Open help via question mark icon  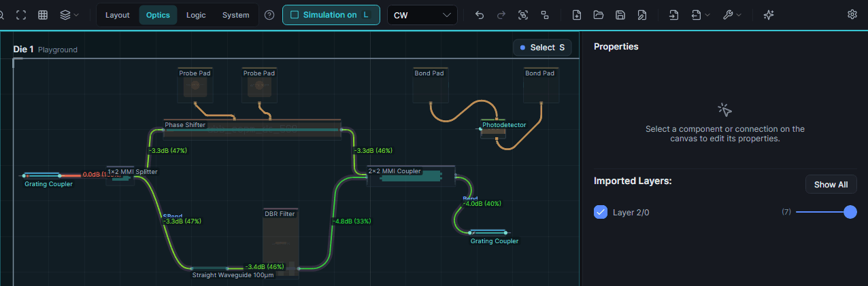click(269, 15)
